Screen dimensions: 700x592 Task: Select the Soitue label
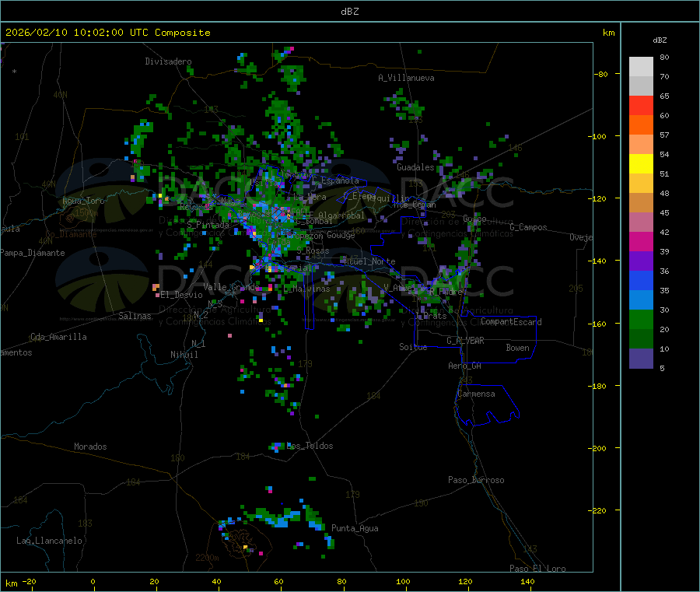413,347
